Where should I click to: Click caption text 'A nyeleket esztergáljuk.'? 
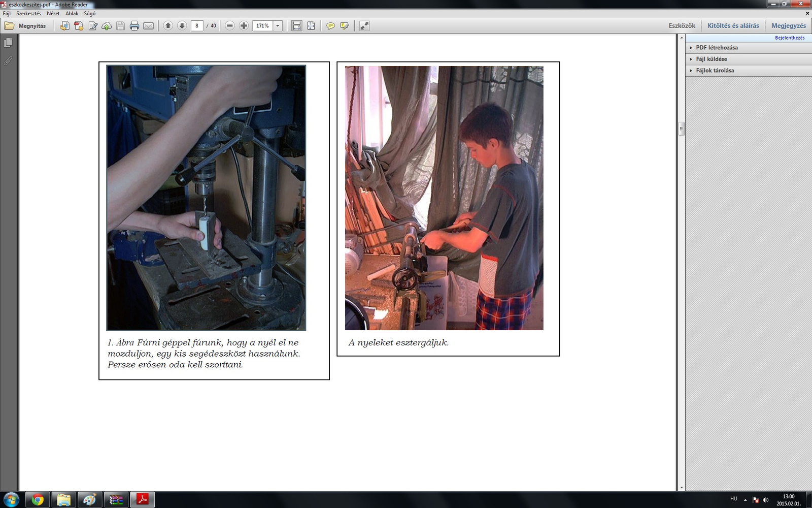399,342
